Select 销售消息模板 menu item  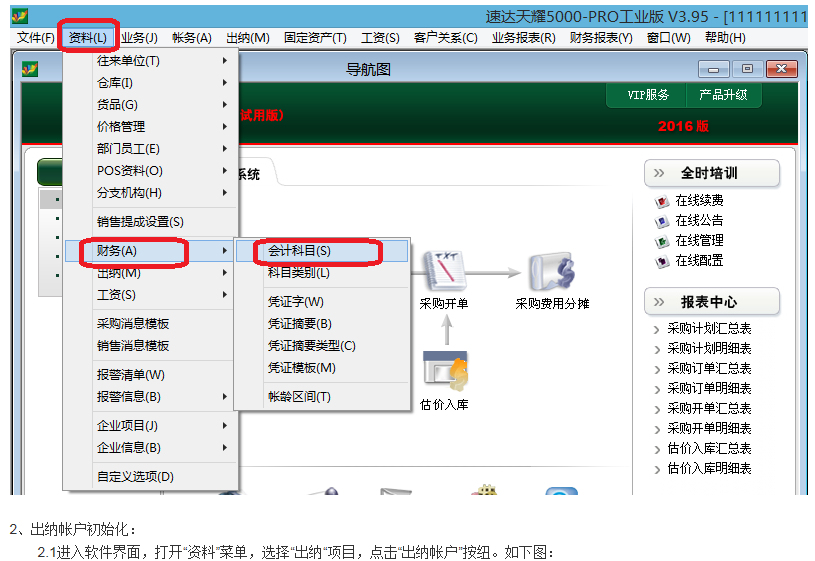151,346
